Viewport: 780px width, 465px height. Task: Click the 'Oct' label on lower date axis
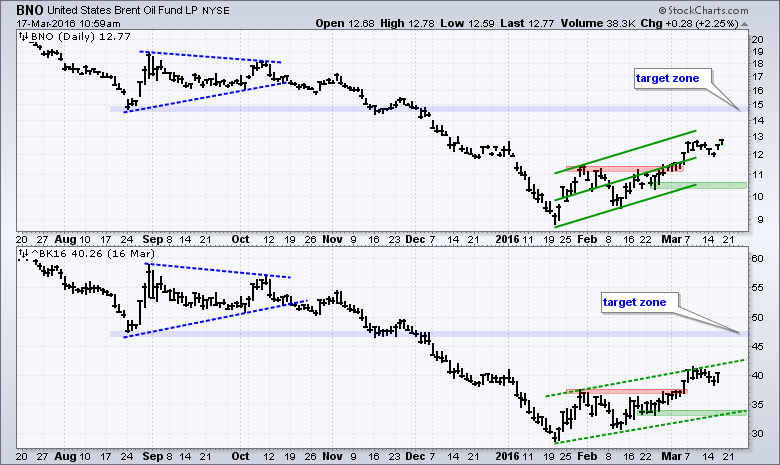coord(240,456)
